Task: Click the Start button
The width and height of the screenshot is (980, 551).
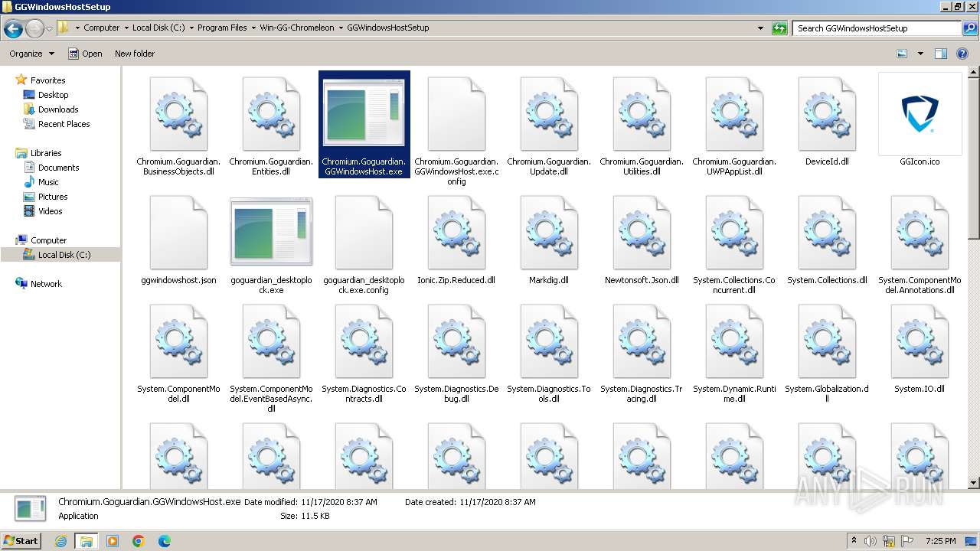Action: point(21,540)
